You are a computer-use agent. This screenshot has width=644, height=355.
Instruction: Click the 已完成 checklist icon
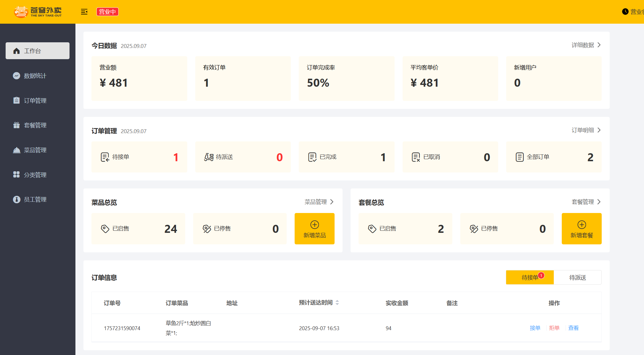click(x=312, y=157)
